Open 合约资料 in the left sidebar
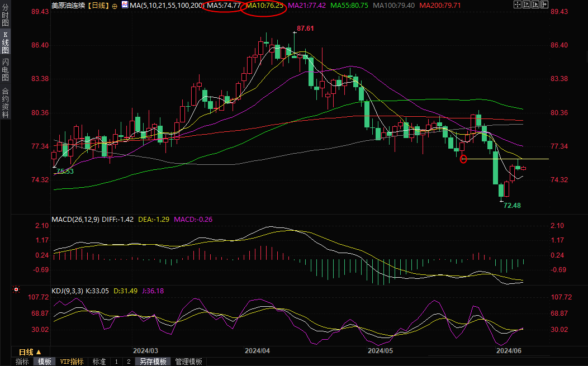Viewport: 588px width, 366px height. click(5, 103)
